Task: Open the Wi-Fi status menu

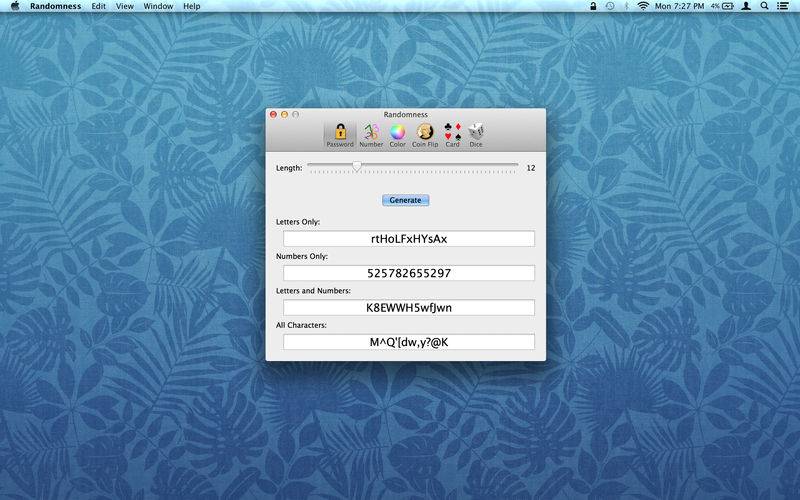Action: pos(643,6)
